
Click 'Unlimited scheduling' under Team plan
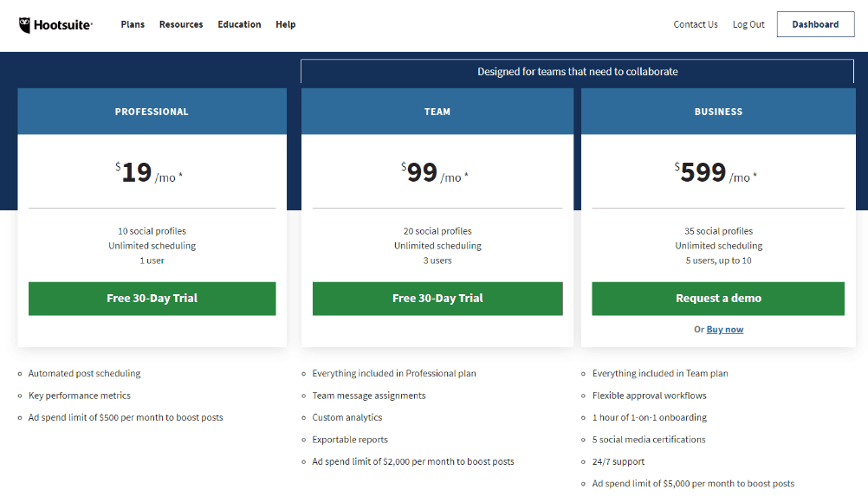point(437,246)
